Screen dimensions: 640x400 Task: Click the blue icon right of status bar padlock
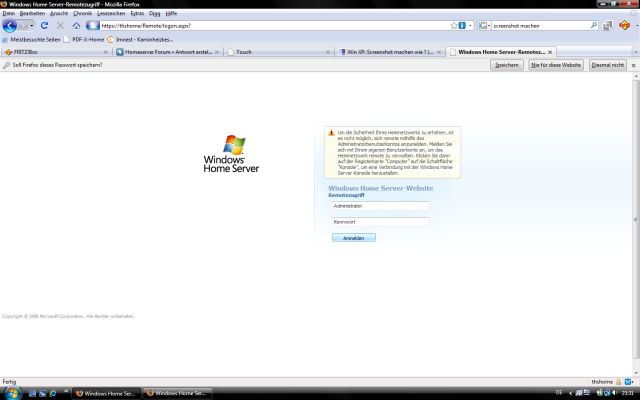pos(628,382)
